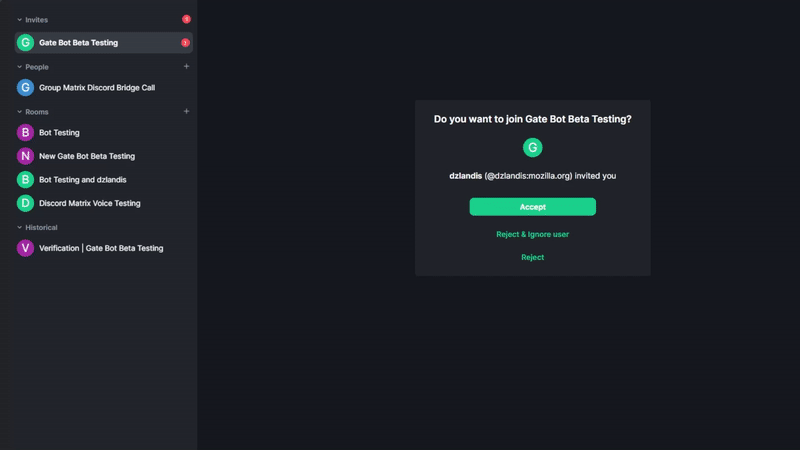
Task: Click the Bot Testing room avatar
Action: (26, 132)
